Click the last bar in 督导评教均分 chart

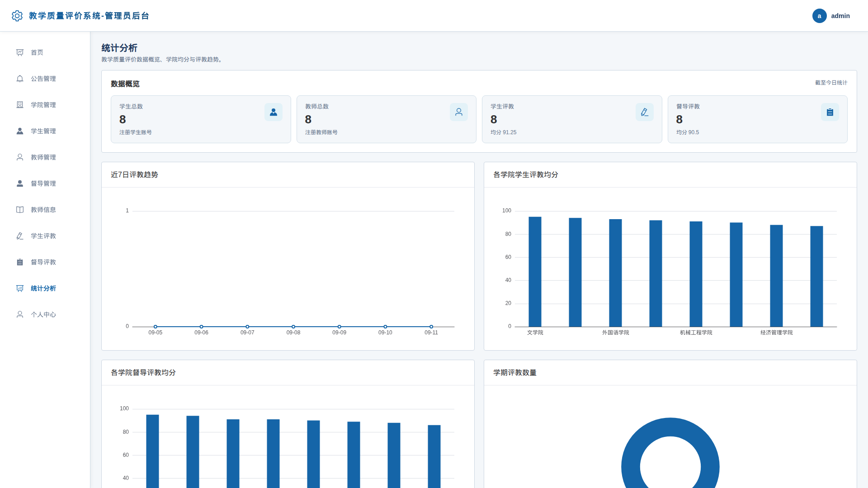(434, 456)
